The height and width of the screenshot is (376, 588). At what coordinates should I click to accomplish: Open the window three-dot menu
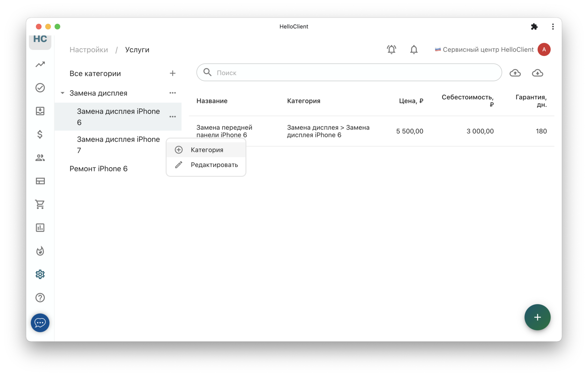tap(553, 27)
